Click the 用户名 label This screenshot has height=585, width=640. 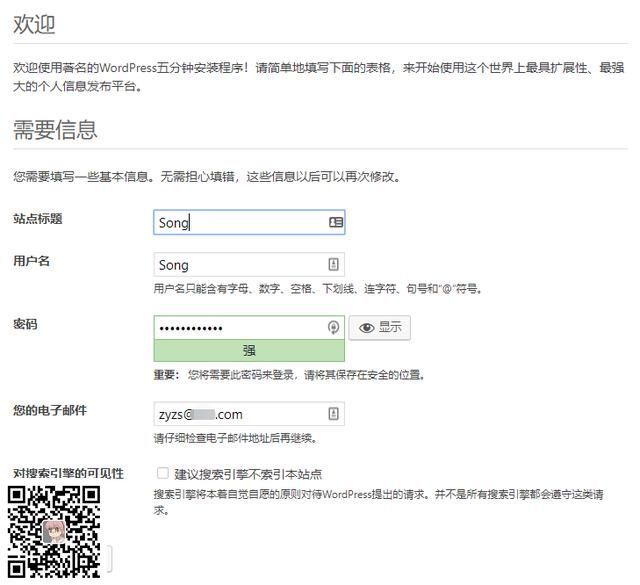pyautogui.click(x=31, y=261)
